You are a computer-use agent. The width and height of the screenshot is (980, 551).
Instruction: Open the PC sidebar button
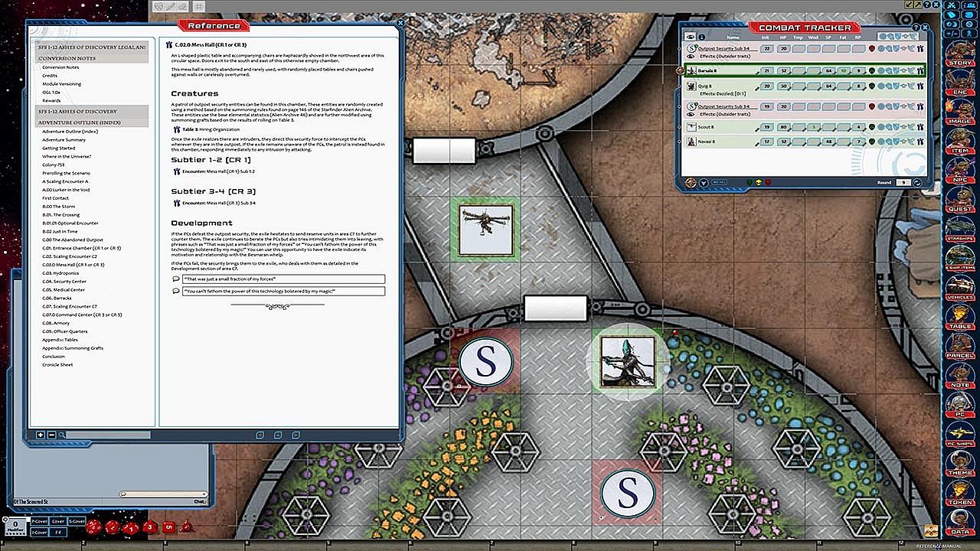[960, 403]
